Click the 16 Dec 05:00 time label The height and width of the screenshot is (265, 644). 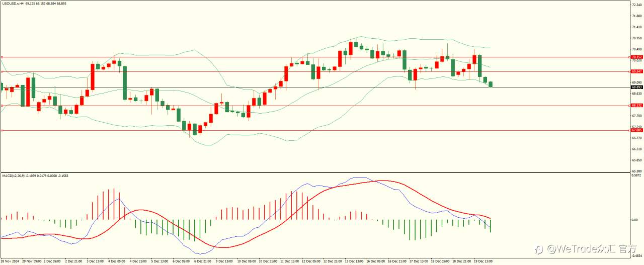pos(376,261)
